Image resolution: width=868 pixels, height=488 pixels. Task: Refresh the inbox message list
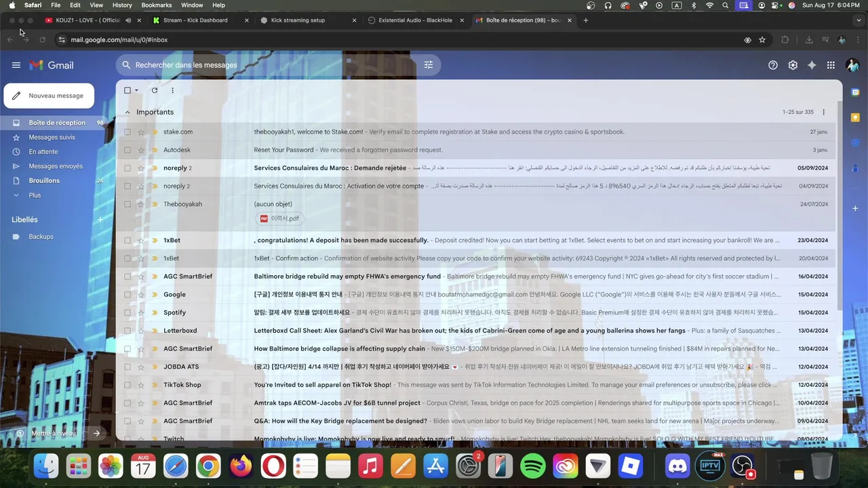(155, 90)
